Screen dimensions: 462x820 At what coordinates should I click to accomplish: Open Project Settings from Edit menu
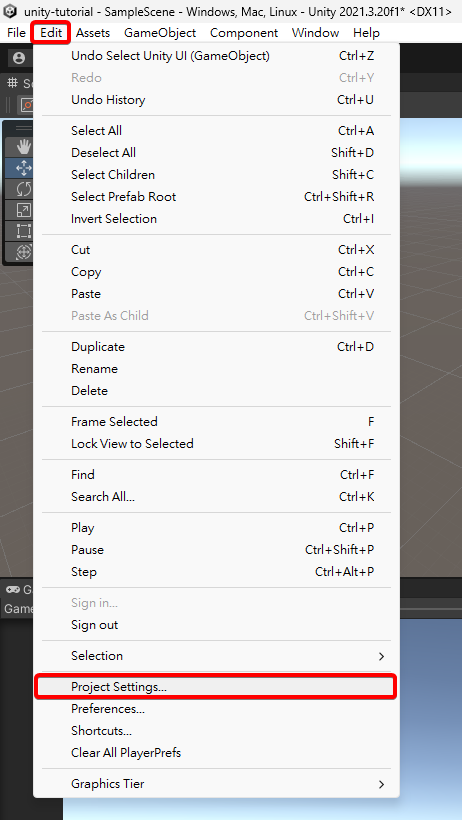(x=216, y=687)
